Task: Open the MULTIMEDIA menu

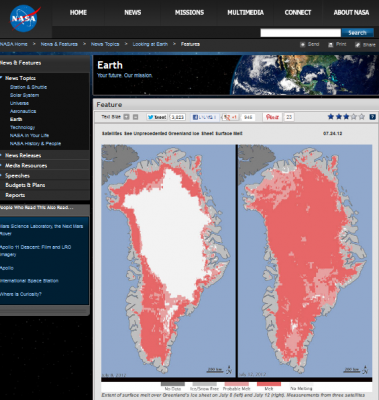Action: point(245,13)
